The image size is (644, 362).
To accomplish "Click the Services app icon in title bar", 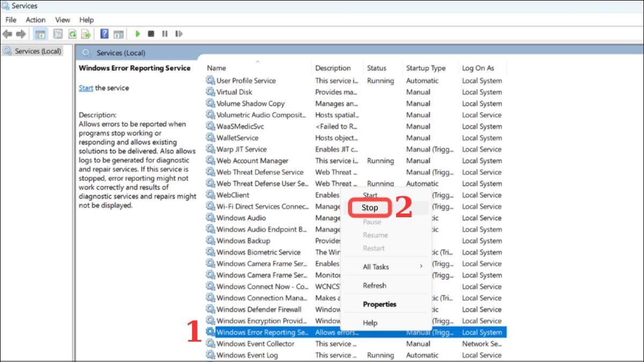I will [5, 6].
